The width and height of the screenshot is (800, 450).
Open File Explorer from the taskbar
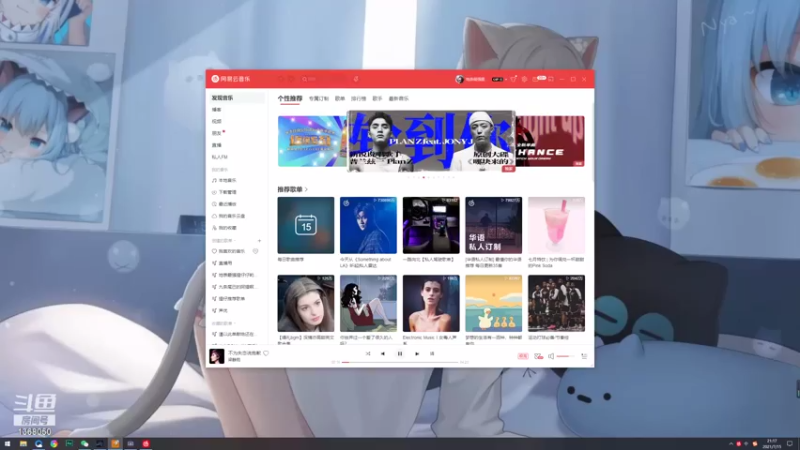(23, 444)
